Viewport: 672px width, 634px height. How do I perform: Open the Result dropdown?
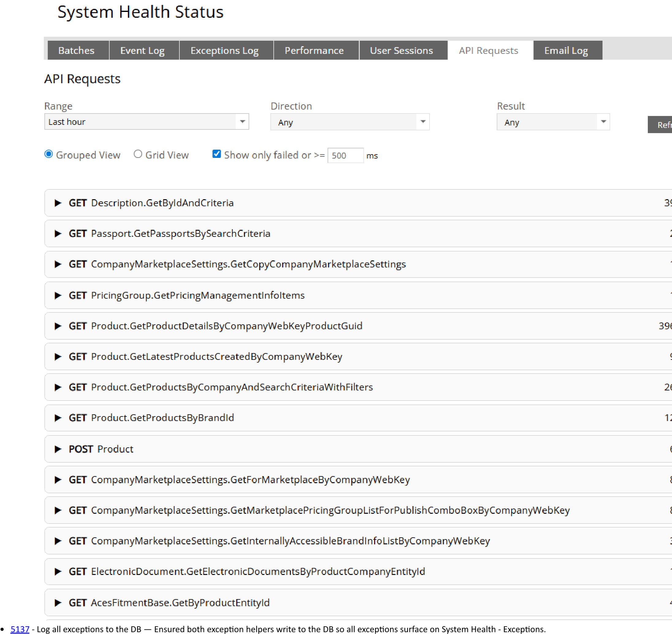pyautogui.click(x=553, y=122)
